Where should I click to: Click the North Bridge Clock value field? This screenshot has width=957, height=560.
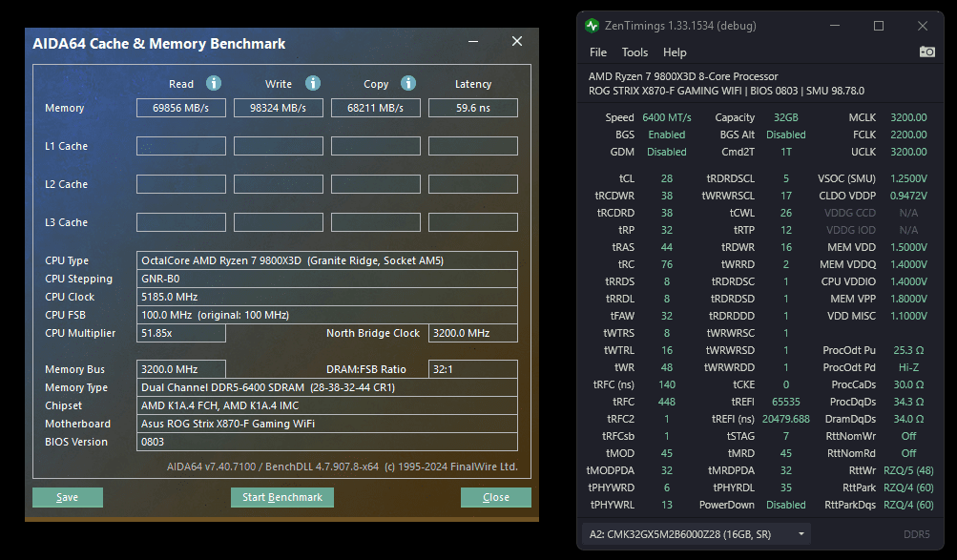(x=473, y=333)
